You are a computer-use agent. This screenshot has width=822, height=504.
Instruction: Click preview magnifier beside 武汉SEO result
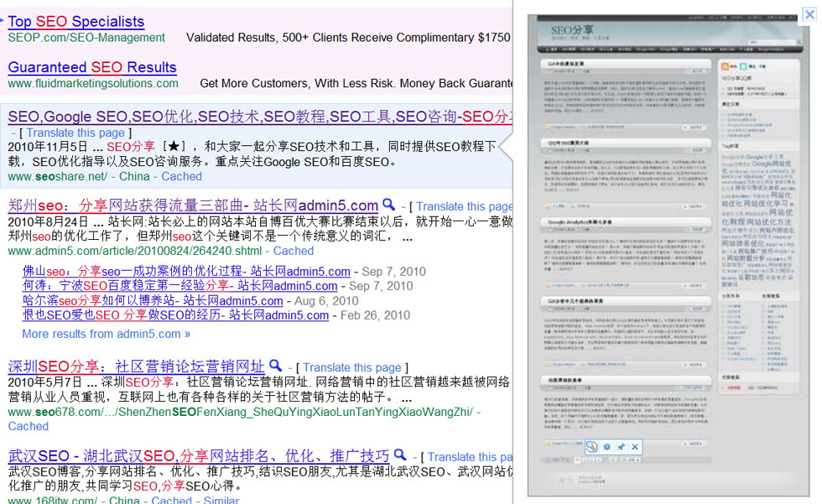click(x=399, y=455)
